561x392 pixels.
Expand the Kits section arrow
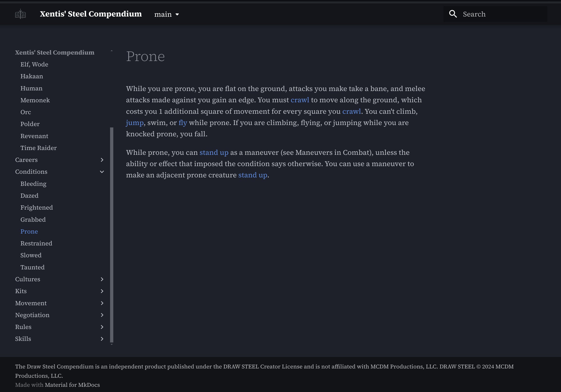click(102, 291)
